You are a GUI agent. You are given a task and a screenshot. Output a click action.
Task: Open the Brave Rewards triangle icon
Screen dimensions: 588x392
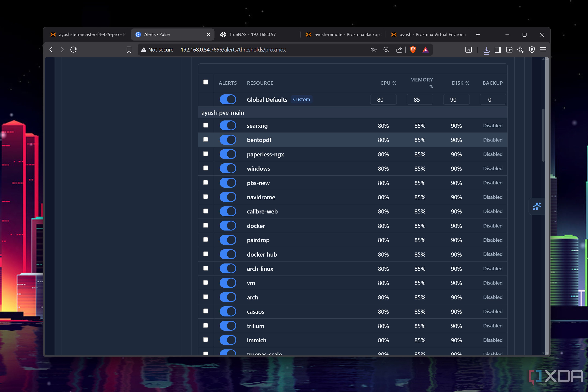[x=425, y=50]
